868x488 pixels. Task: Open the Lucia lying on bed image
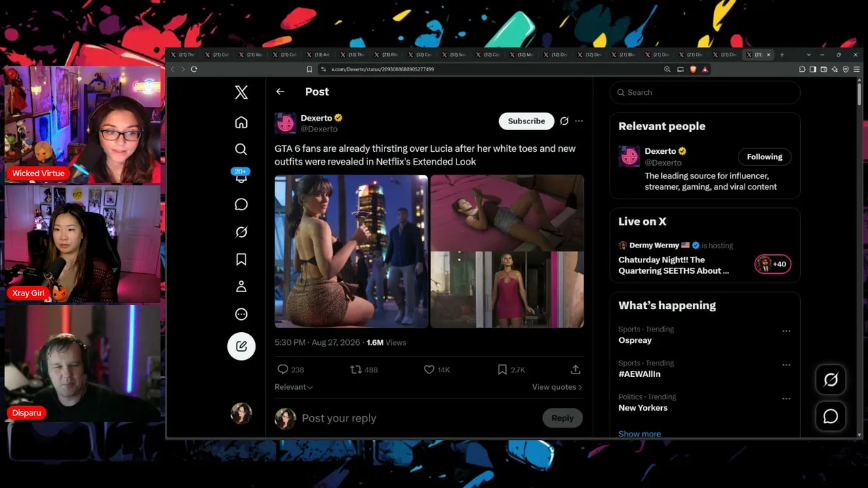pos(507,213)
